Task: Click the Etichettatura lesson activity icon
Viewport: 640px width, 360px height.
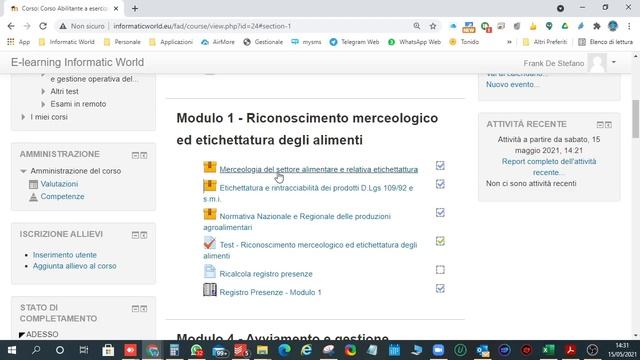Action: click(x=210, y=186)
